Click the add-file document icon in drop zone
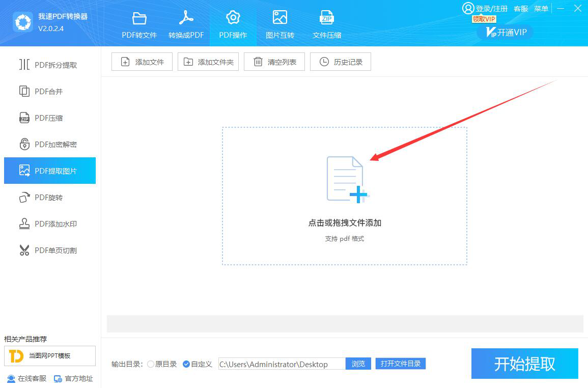This screenshot has height=388, width=588. (348, 180)
